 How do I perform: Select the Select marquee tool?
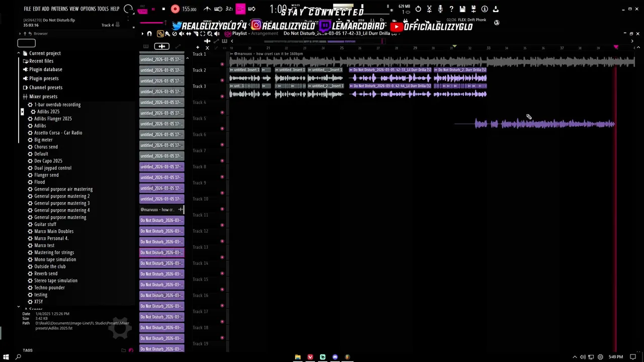click(203, 34)
